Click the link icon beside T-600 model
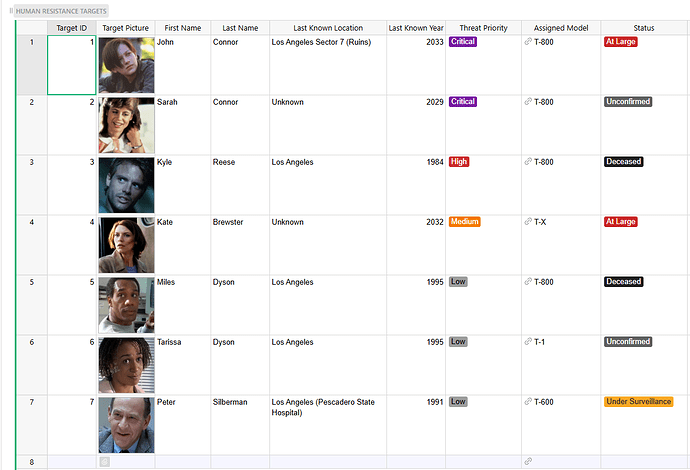The height and width of the screenshot is (470, 690). tap(528, 402)
